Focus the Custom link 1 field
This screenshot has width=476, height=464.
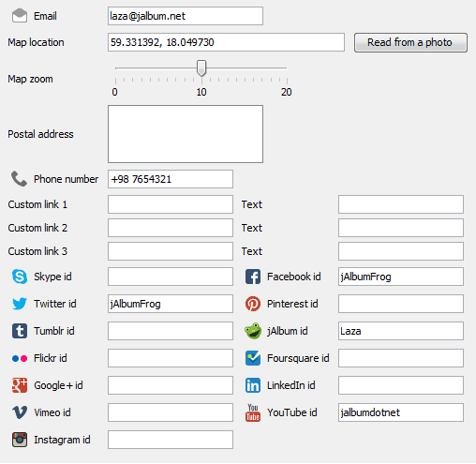click(x=171, y=204)
